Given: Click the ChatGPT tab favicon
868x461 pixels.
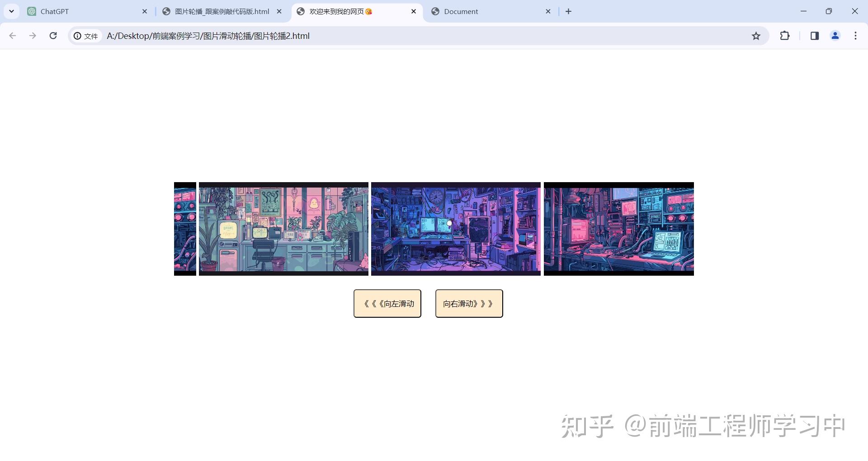Looking at the screenshot, I should click(x=32, y=12).
